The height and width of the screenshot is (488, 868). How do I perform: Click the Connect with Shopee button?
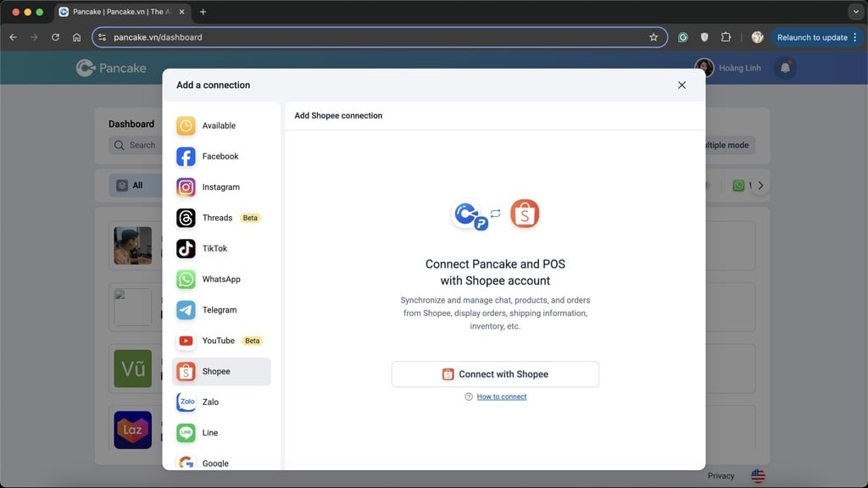(495, 374)
